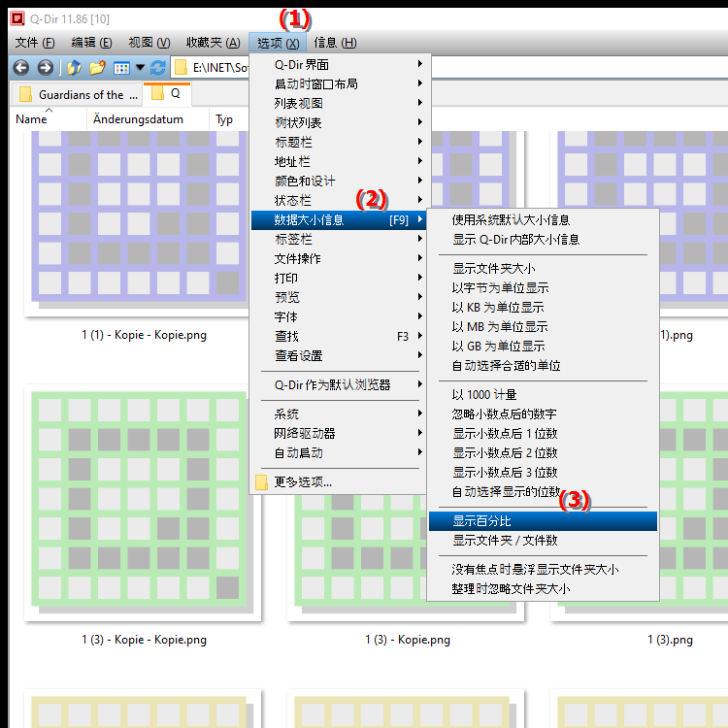Toggle 以 1000 计量 option
The height and width of the screenshot is (728, 728).
click(543, 395)
